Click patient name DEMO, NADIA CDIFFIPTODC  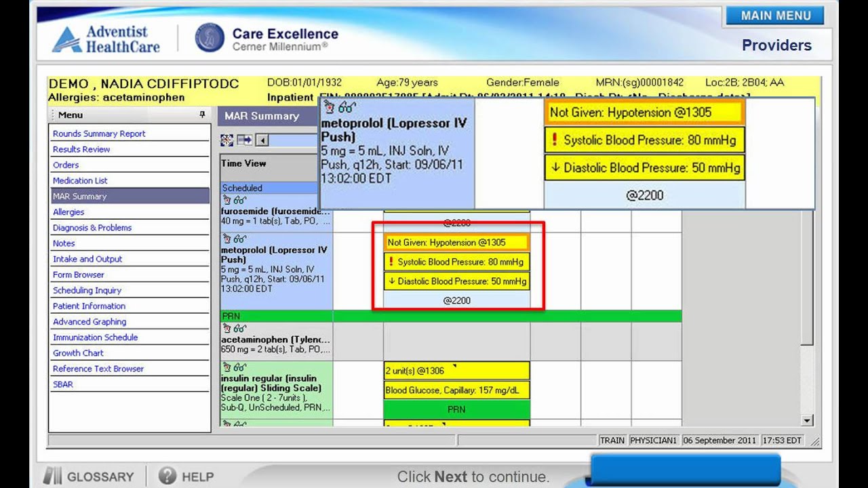coord(144,84)
